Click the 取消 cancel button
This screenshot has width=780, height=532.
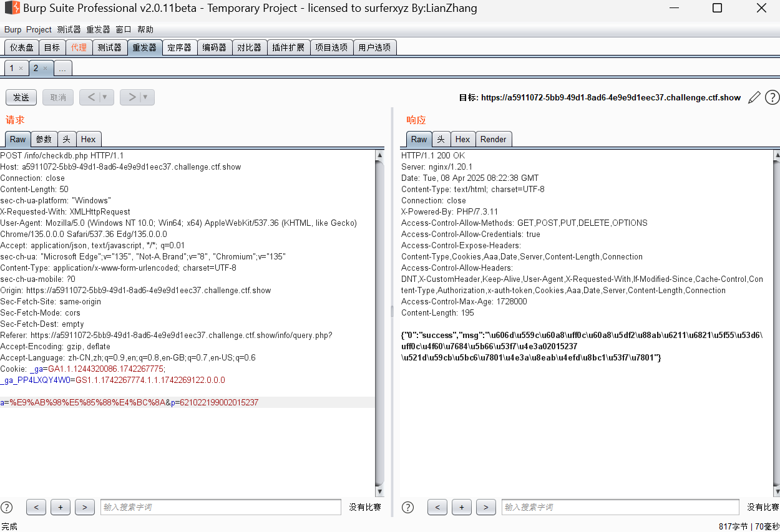click(58, 97)
